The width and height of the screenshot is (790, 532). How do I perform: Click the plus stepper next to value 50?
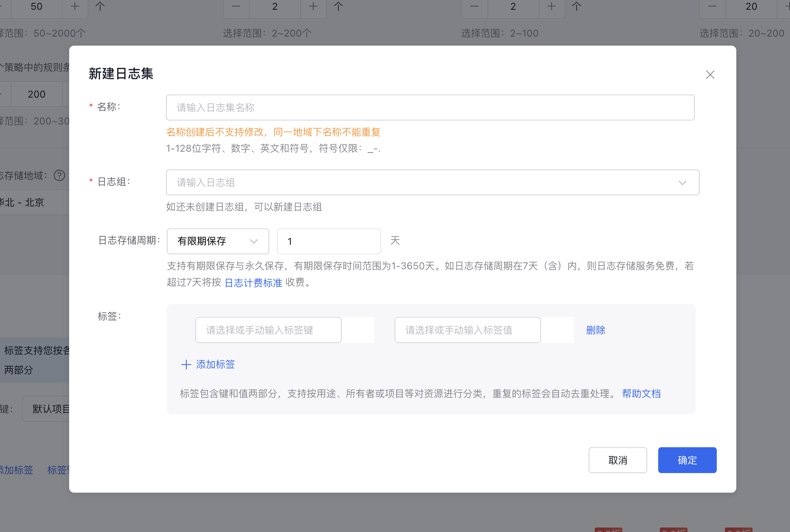75,7
